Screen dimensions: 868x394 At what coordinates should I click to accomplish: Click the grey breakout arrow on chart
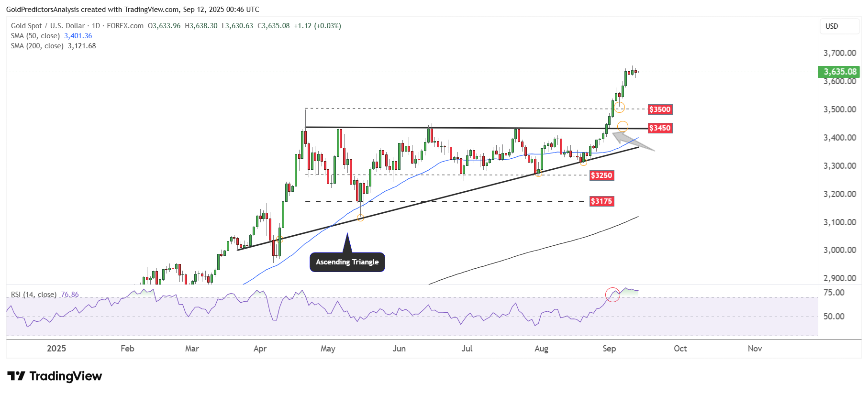pos(632,142)
